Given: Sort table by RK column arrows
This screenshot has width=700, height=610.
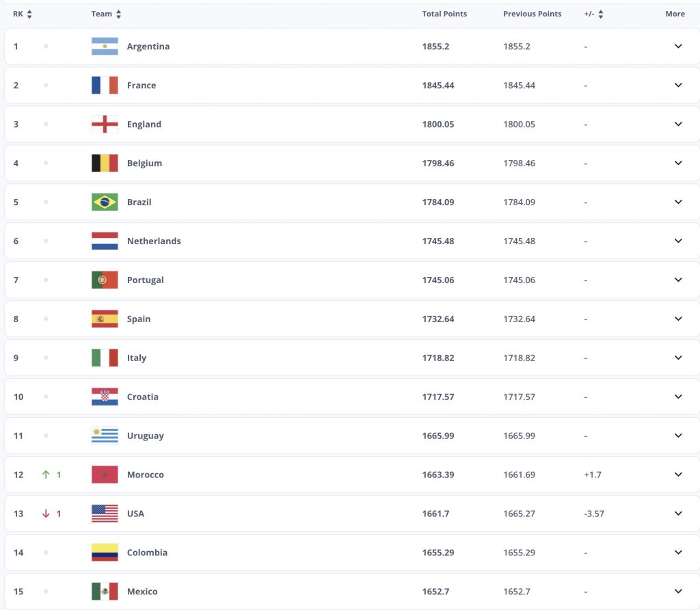Looking at the screenshot, I should pyautogui.click(x=29, y=14).
